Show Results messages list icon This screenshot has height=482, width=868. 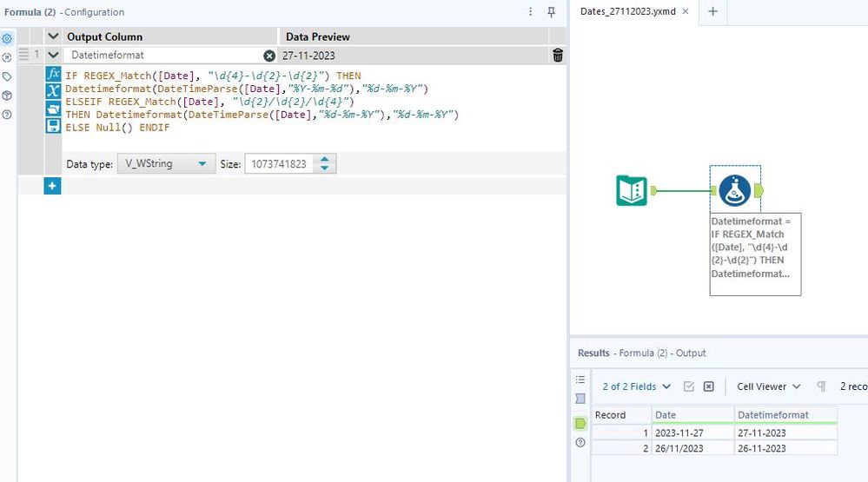(x=580, y=379)
